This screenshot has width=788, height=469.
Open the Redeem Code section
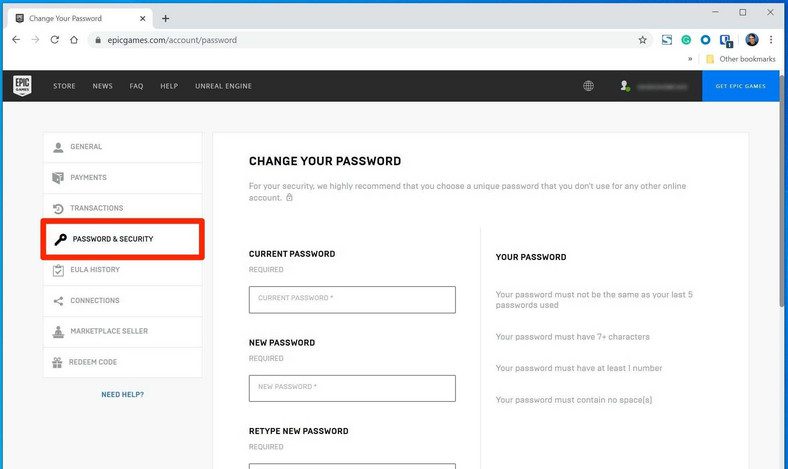[123, 362]
